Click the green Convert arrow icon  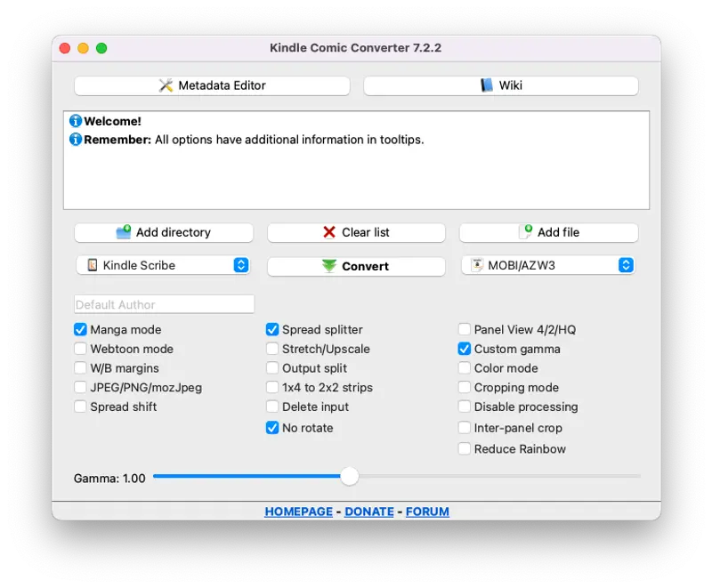(329, 266)
